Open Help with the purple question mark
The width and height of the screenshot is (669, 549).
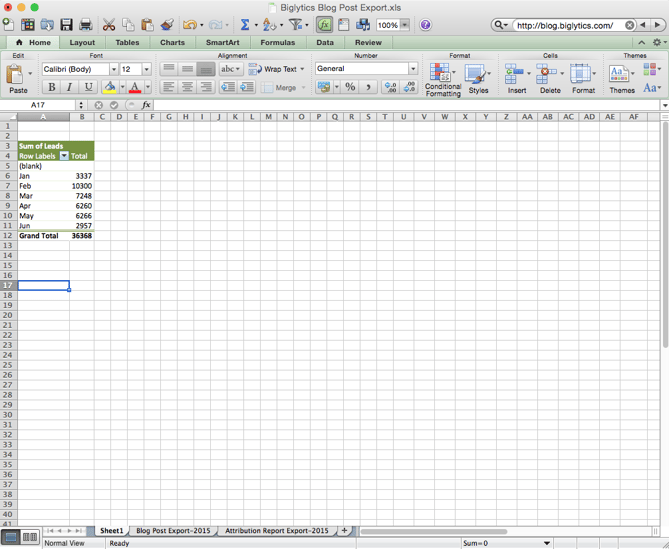tap(425, 25)
